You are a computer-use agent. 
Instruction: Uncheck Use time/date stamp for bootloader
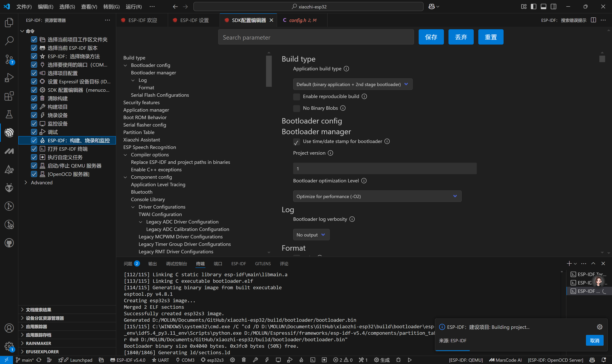(x=296, y=142)
